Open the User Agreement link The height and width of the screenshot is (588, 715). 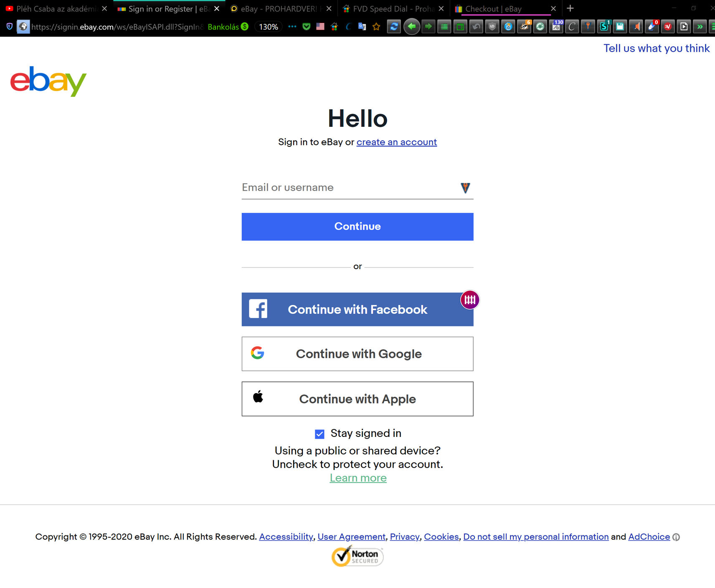pos(352,537)
